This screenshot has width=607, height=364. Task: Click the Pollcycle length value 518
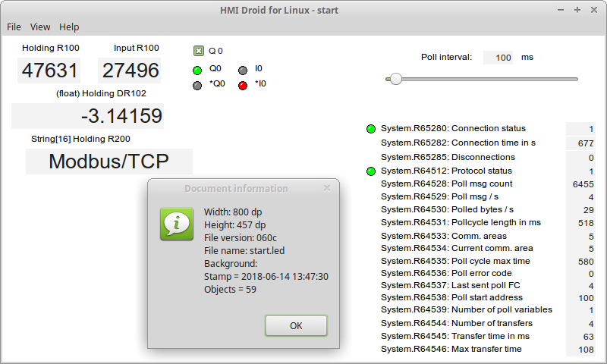[580, 223]
